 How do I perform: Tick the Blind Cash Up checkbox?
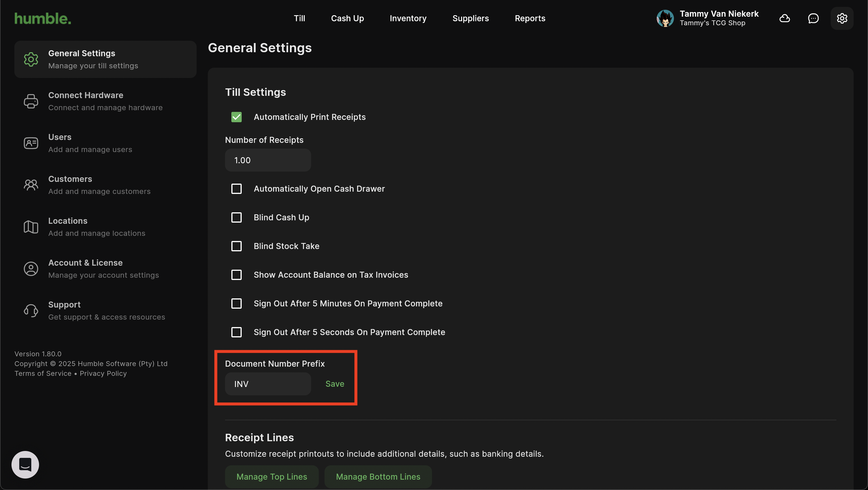coord(237,217)
